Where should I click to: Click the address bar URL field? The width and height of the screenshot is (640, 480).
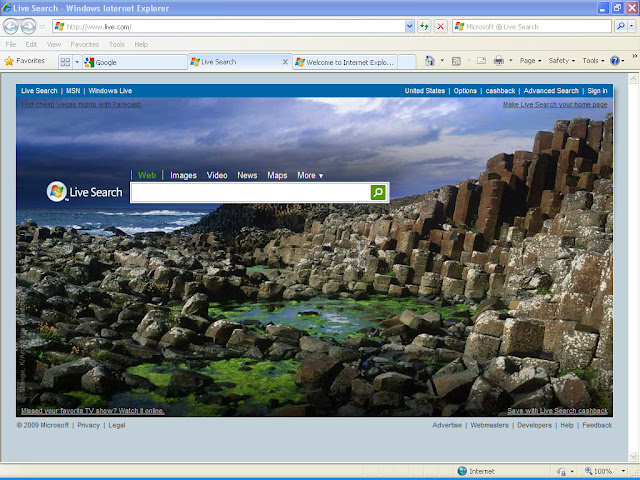(x=229, y=27)
